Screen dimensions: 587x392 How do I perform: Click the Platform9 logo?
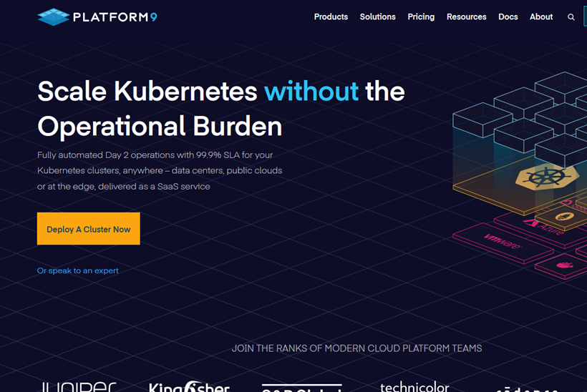click(97, 17)
